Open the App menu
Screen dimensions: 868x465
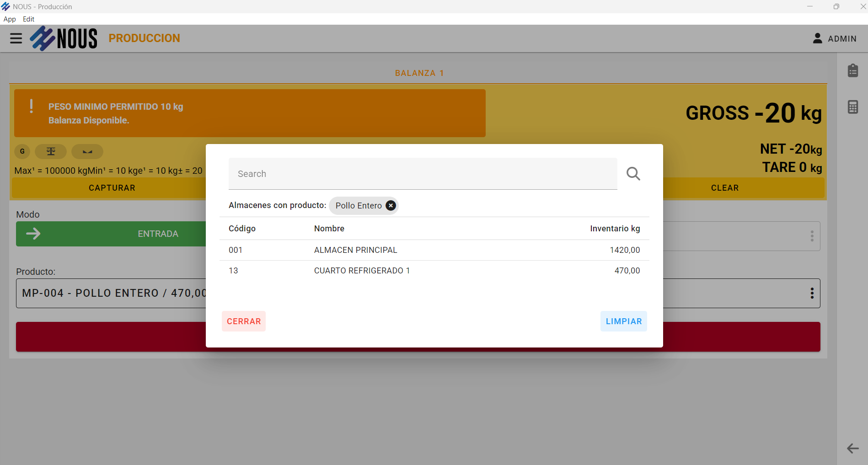[10, 19]
